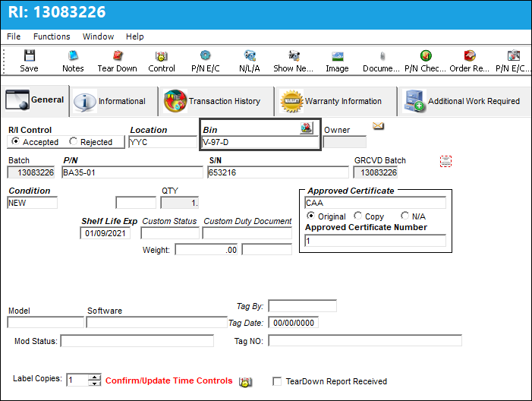Select the Accepted radio button

(15, 141)
